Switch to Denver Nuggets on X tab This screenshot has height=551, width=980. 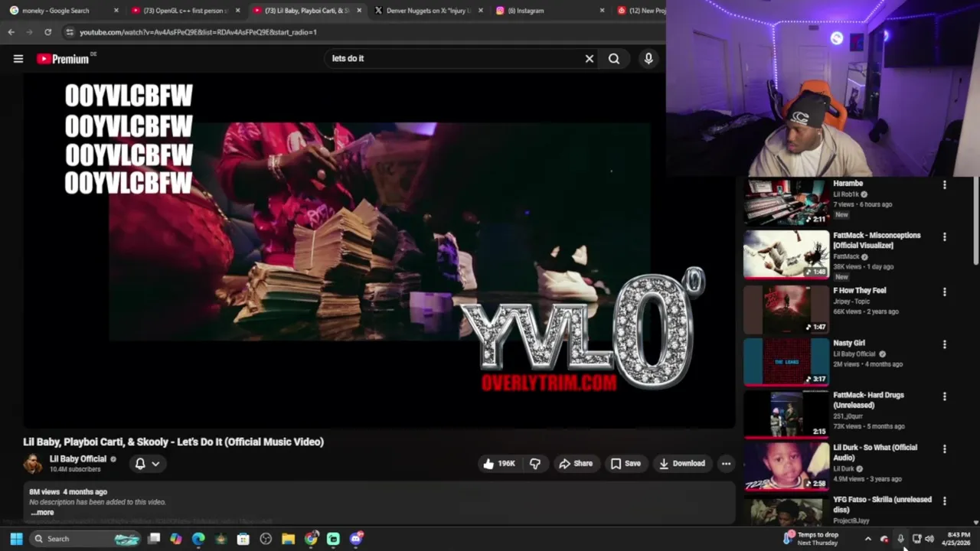tap(427, 11)
